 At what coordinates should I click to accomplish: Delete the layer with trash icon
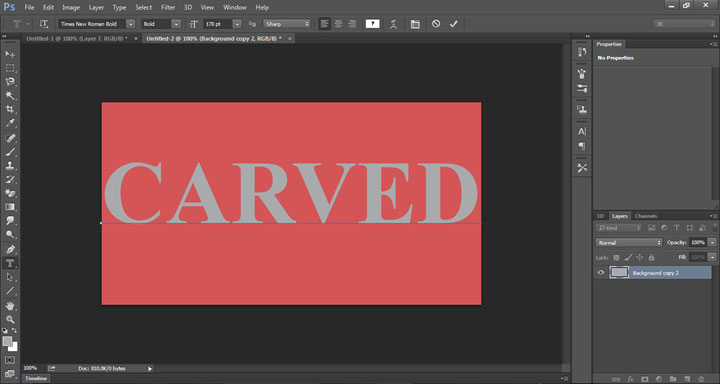tap(701, 379)
